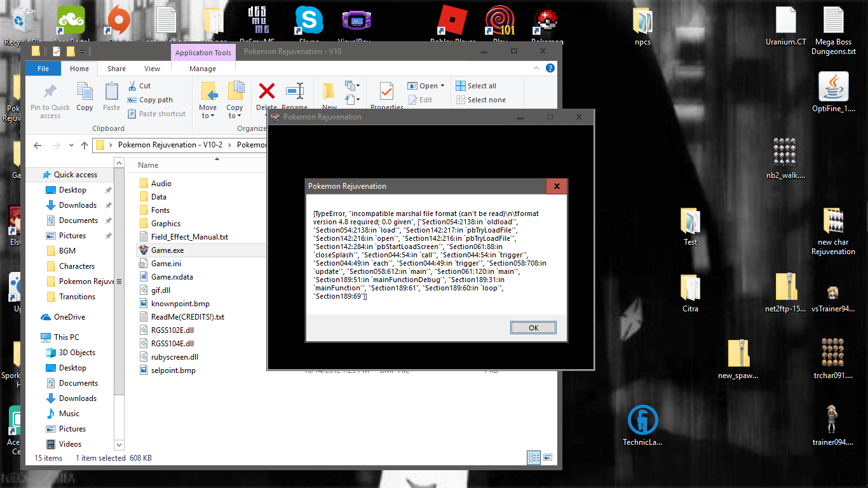The image size is (868, 488).
Task: Select the Fonts folder
Action: (160, 210)
